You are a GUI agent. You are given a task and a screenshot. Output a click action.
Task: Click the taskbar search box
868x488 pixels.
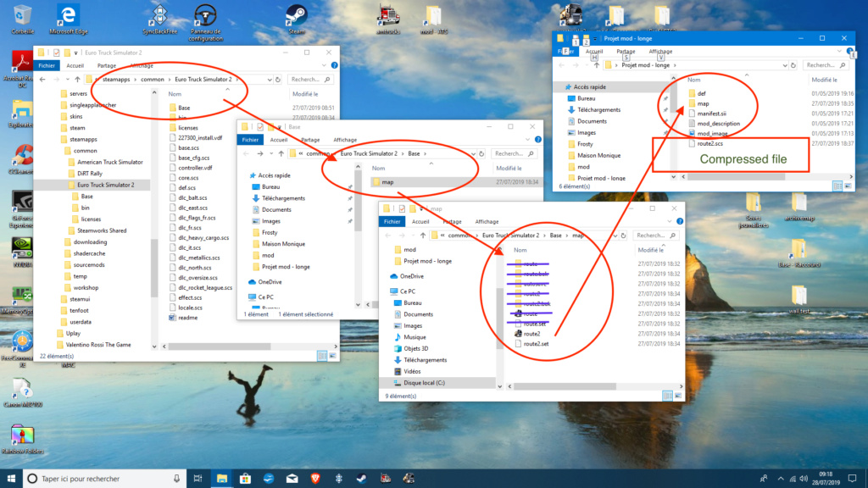coord(103,479)
